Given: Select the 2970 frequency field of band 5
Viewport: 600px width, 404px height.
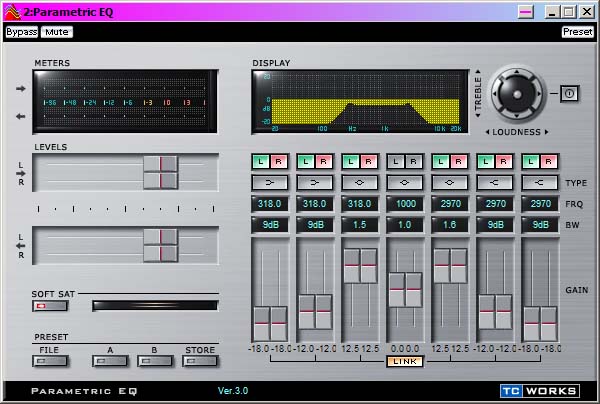Looking at the screenshot, I should (450, 204).
